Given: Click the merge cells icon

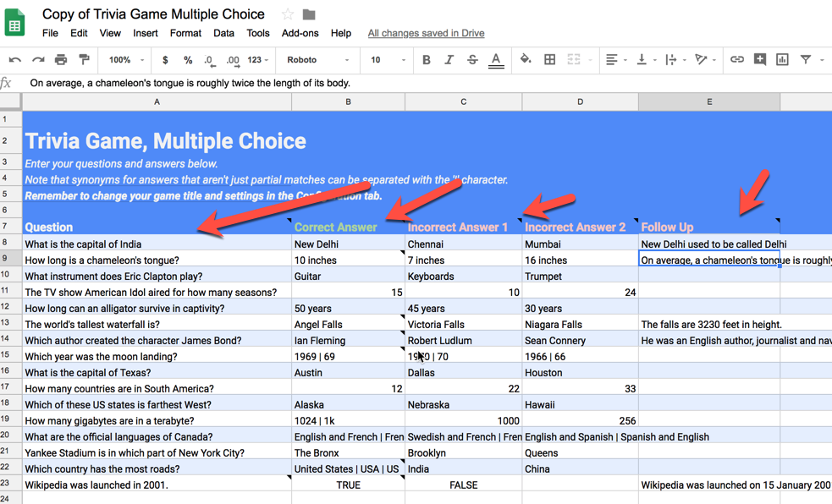Looking at the screenshot, I should tap(574, 59).
